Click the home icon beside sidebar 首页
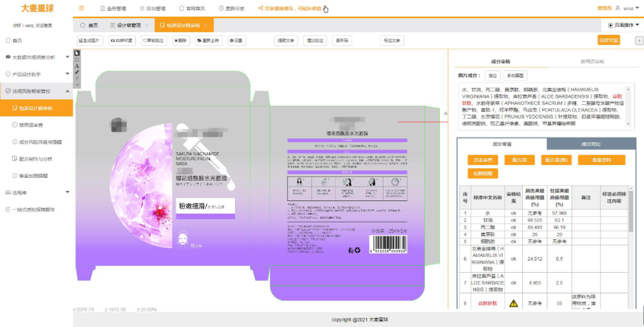 pos(8,40)
